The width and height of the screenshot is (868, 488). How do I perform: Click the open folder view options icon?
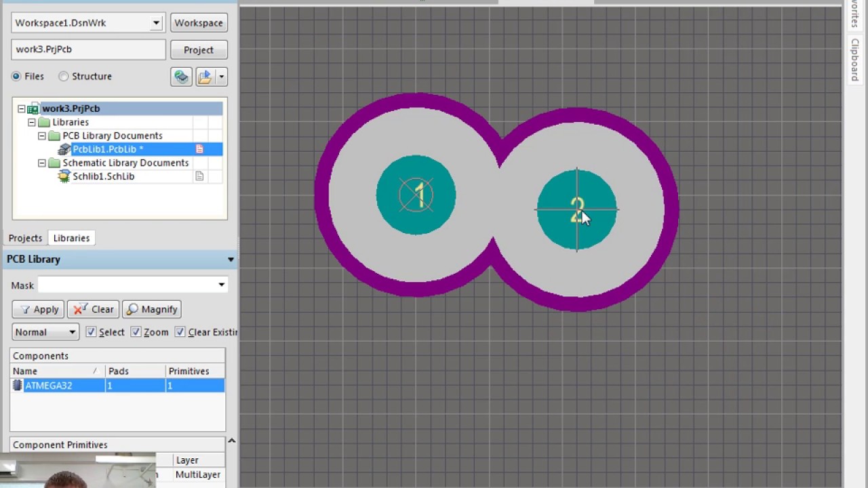click(x=205, y=77)
